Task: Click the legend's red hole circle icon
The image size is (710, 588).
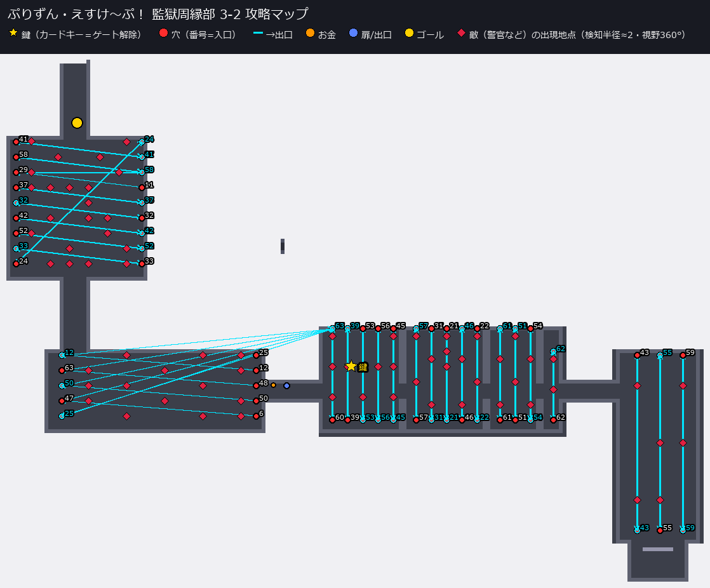Action: pos(163,33)
